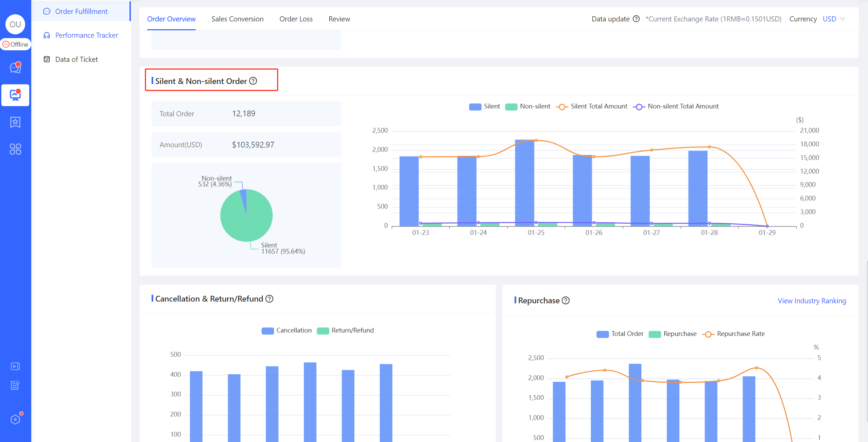Open the hexagon settings sidebar icon
Screen dimensions: 868x442
pyautogui.click(x=15, y=419)
